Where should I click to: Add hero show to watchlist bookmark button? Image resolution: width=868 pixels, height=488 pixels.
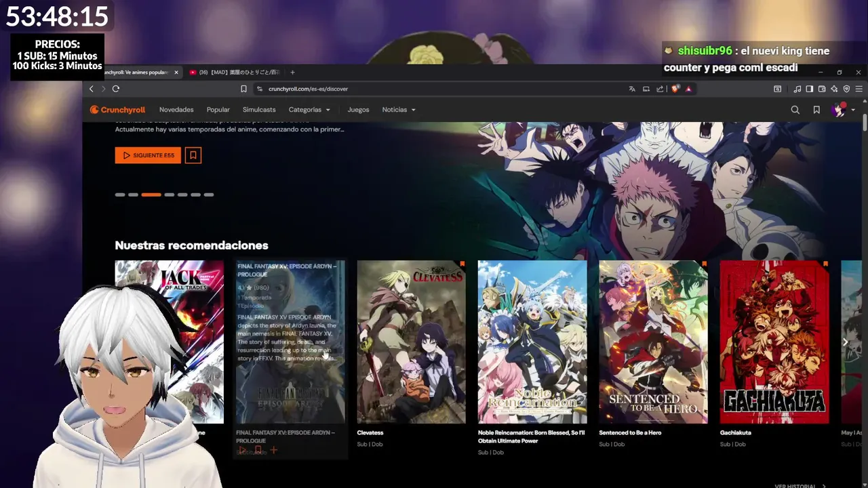click(193, 155)
